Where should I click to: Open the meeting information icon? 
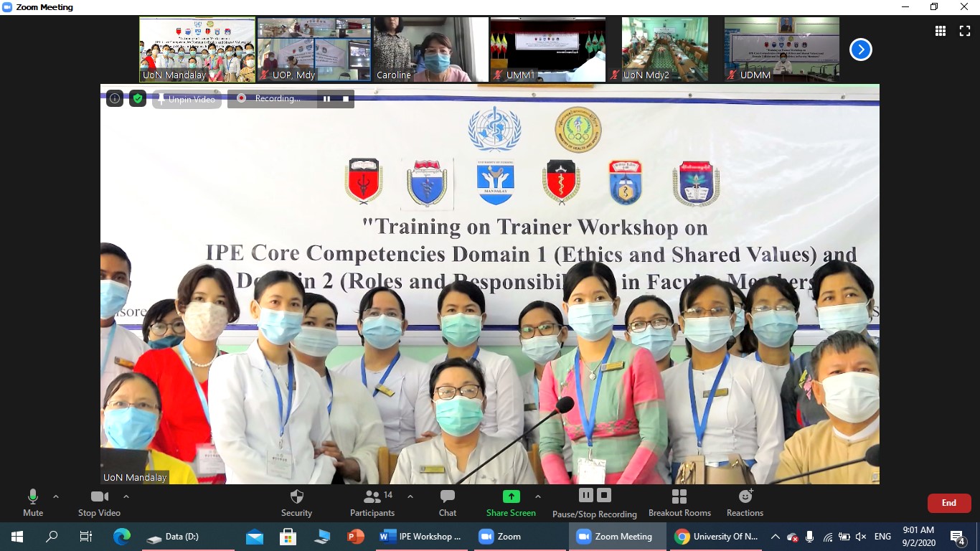(x=115, y=98)
